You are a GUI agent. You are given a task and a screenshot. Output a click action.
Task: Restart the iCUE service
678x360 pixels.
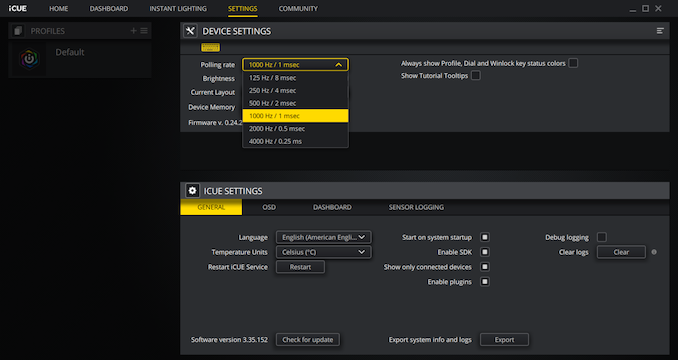(300, 267)
